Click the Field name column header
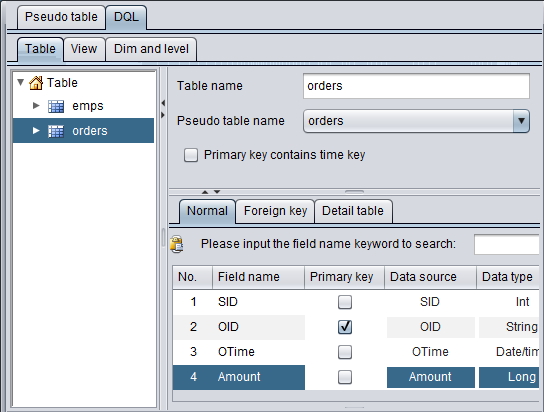The image size is (544, 412). 258,277
